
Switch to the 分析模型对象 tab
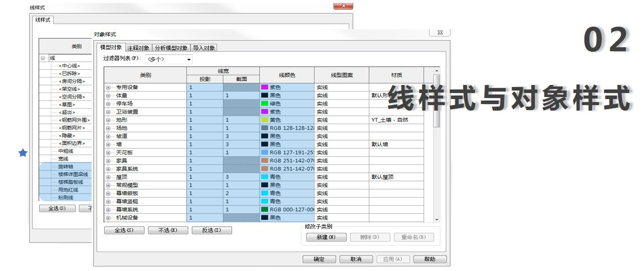pyautogui.click(x=171, y=48)
